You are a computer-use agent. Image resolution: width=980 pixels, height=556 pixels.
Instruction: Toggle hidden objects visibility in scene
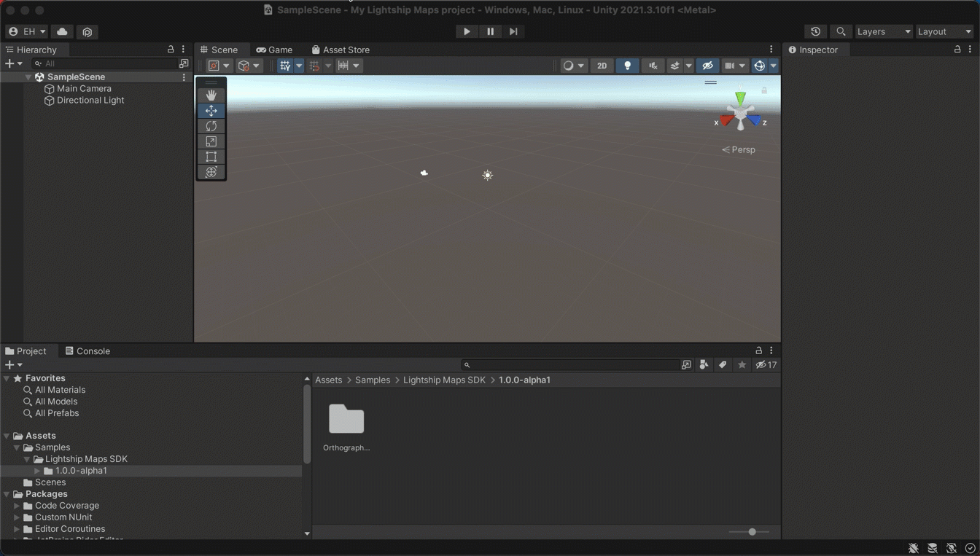(x=707, y=66)
